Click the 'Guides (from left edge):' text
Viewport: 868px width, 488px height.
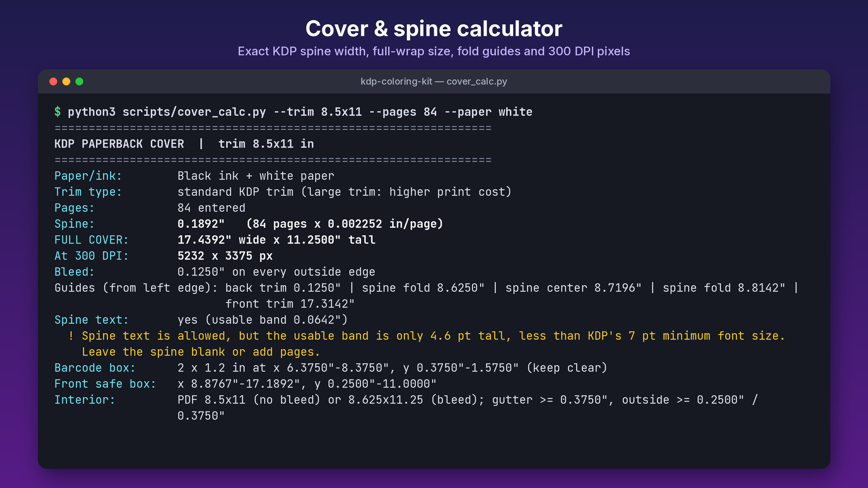136,288
